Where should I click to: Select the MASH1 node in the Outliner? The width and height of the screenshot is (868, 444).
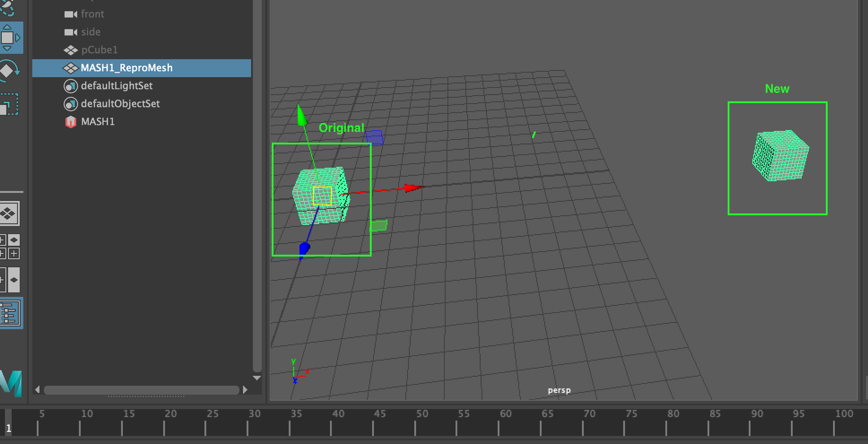(x=98, y=122)
